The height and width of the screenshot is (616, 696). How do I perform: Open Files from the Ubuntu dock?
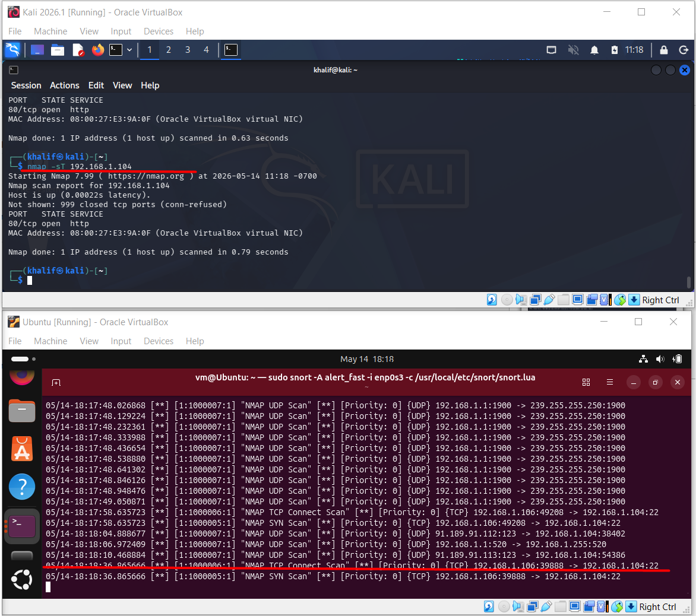(x=22, y=411)
